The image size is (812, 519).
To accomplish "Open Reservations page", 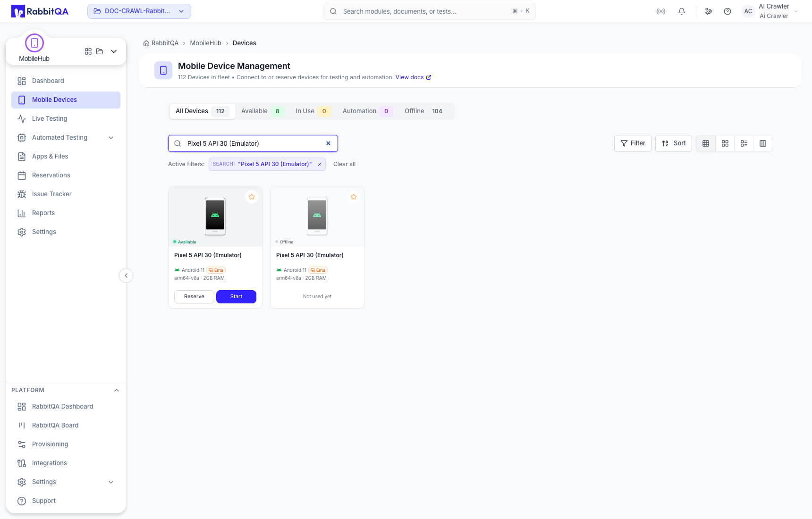I will [66, 175].
